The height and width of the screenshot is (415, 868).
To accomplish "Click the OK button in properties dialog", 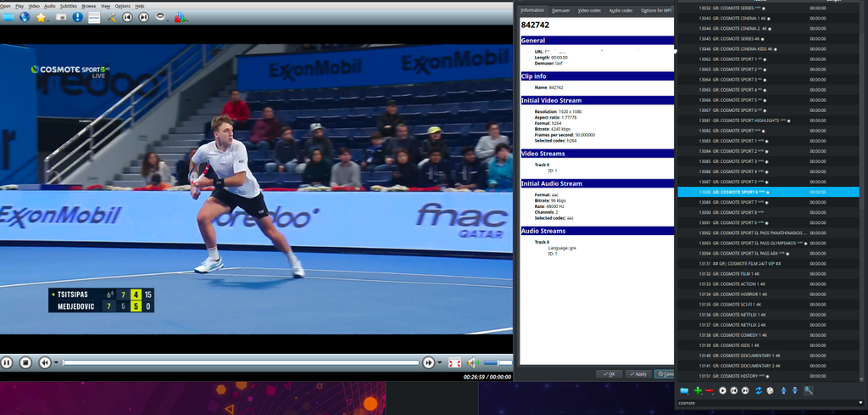I will pyautogui.click(x=609, y=374).
